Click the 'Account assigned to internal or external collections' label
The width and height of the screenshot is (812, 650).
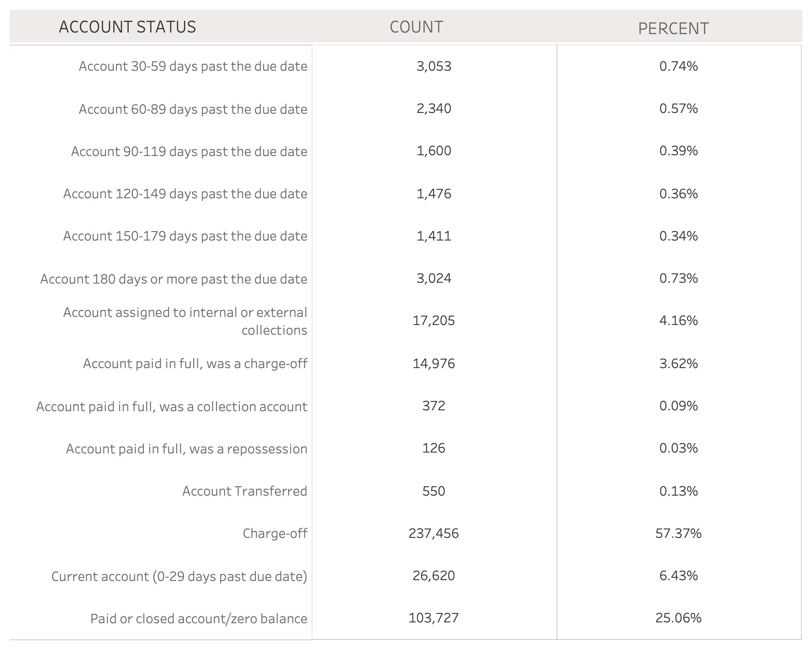pos(185,321)
